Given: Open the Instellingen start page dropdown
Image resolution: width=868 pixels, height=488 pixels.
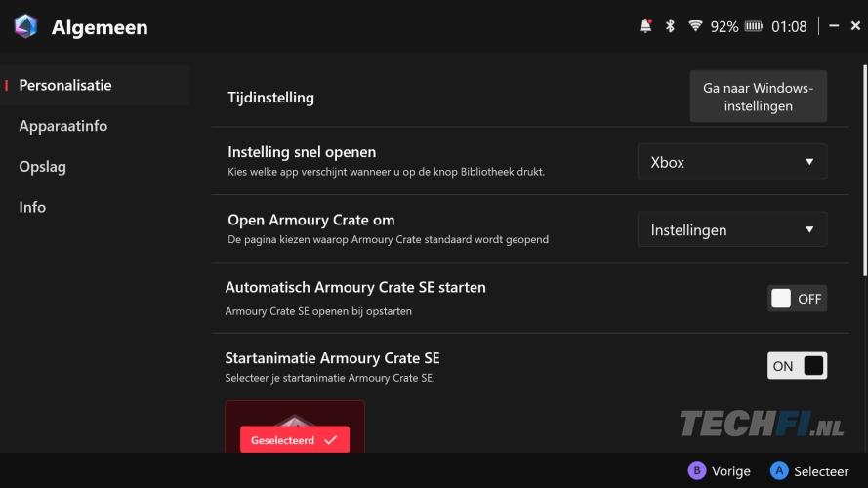Looking at the screenshot, I should (x=731, y=230).
